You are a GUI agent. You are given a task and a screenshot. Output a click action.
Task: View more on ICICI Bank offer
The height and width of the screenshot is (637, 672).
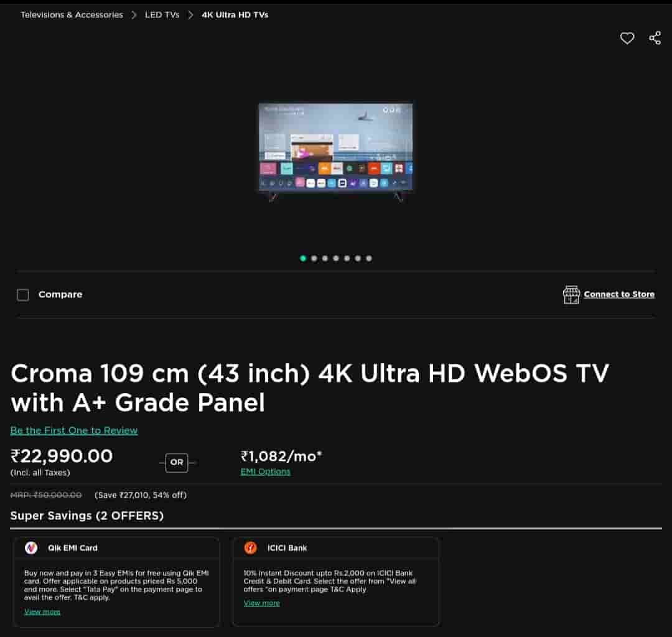point(261,603)
